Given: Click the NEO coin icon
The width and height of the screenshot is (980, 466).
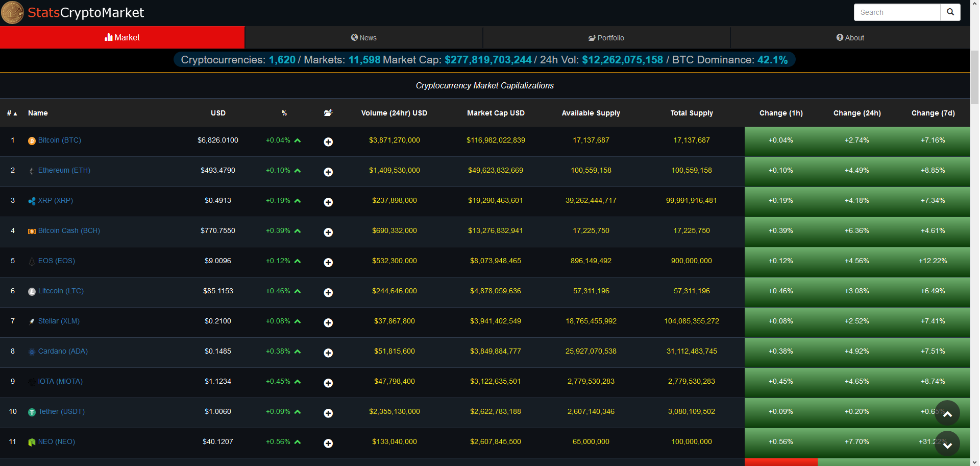Looking at the screenshot, I should point(32,442).
